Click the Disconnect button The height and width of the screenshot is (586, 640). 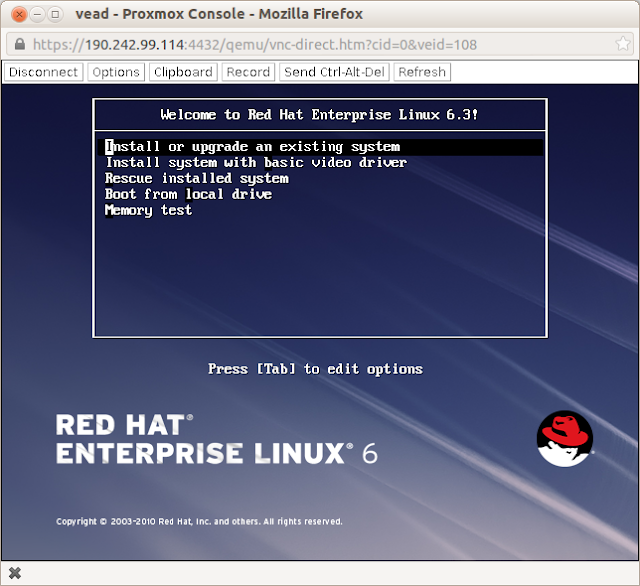44,72
